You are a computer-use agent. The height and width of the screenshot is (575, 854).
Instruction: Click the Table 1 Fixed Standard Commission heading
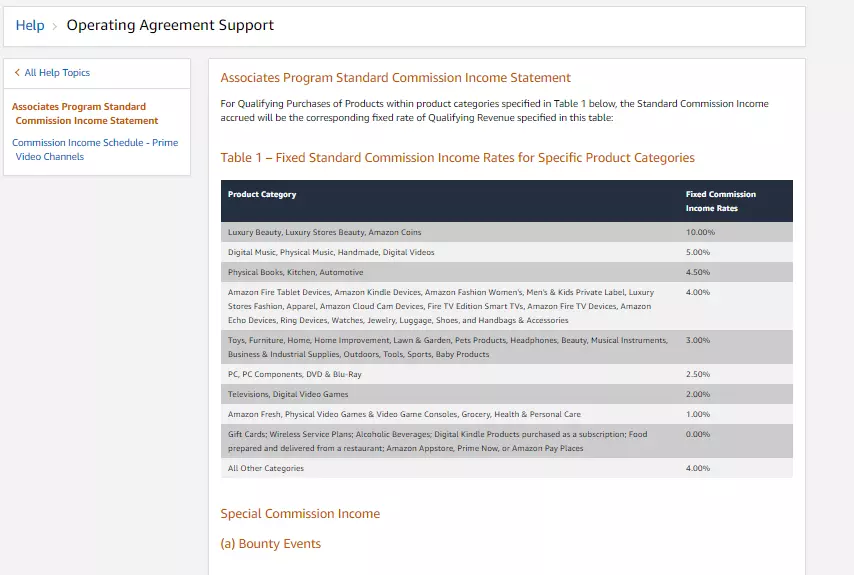(x=458, y=157)
